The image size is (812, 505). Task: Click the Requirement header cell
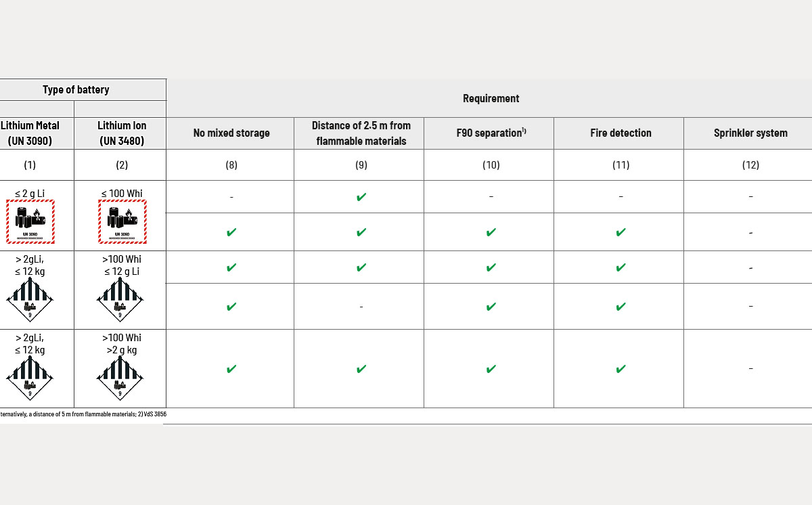pyautogui.click(x=491, y=99)
